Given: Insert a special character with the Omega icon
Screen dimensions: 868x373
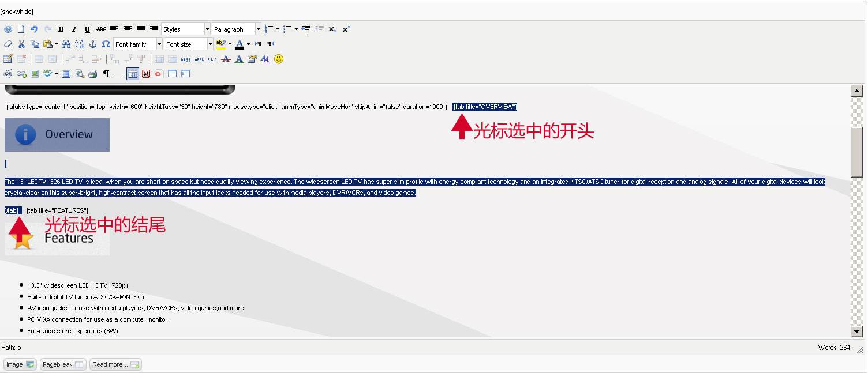Looking at the screenshot, I should 106,44.
